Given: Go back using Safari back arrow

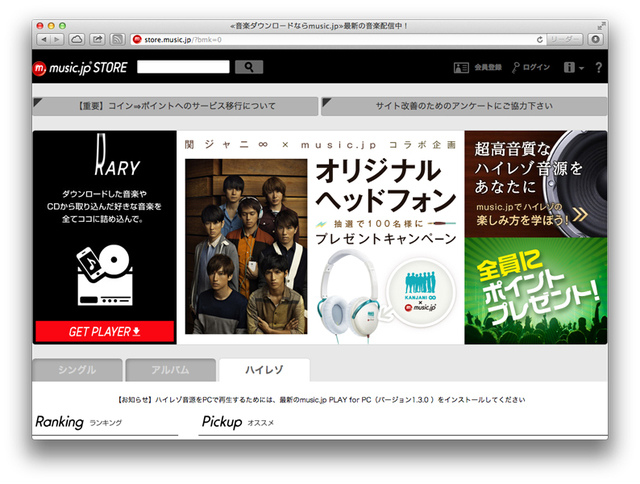Looking at the screenshot, I should pos(44,38).
